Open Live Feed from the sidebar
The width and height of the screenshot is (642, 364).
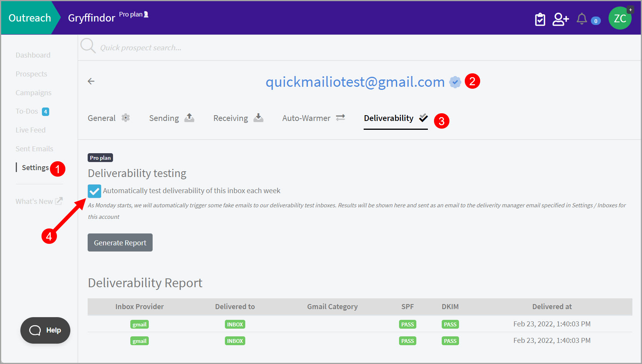click(31, 130)
